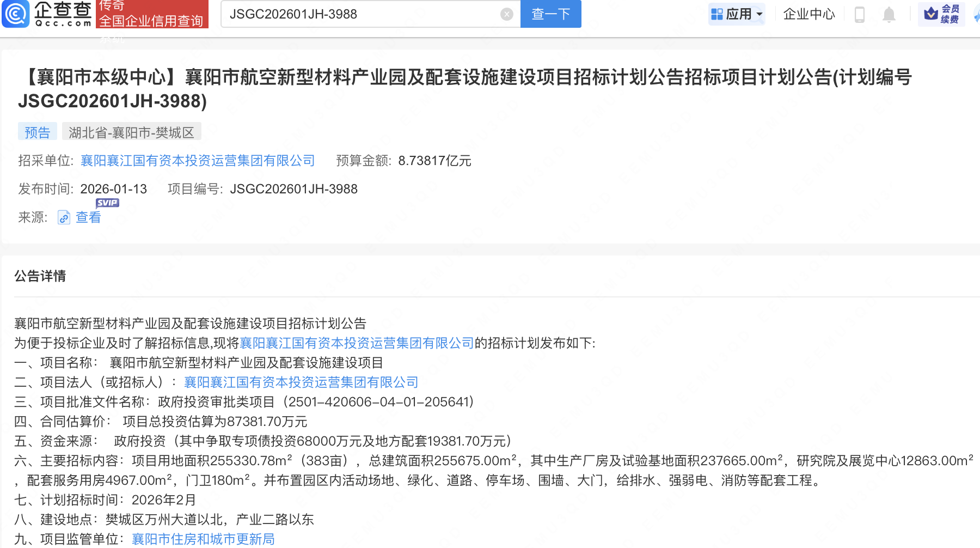Clear the search box with the X icon
This screenshot has height=548, width=980.
click(x=506, y=14)
